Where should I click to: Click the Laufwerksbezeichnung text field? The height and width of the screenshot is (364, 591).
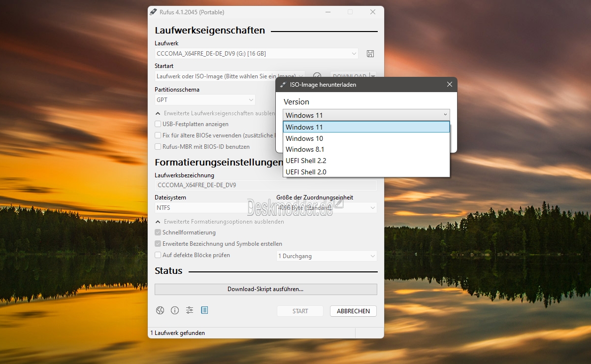pyautogui.click(x=265, y=185)
